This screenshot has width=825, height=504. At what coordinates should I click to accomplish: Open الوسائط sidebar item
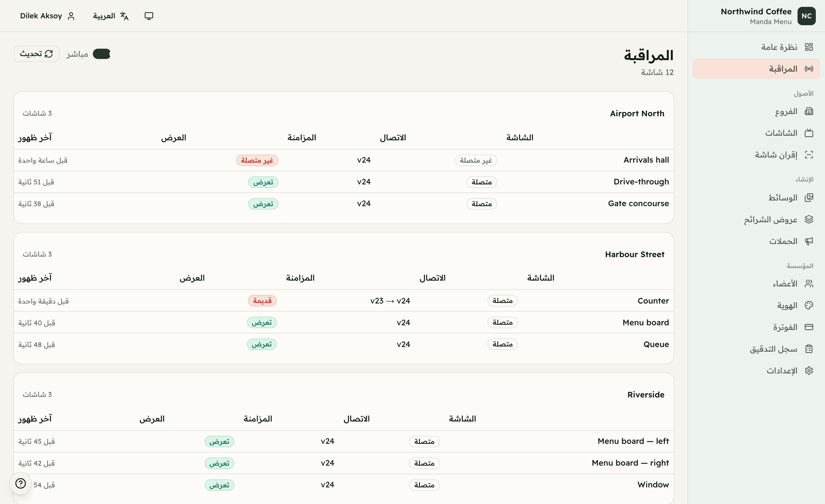click(756, 198)
